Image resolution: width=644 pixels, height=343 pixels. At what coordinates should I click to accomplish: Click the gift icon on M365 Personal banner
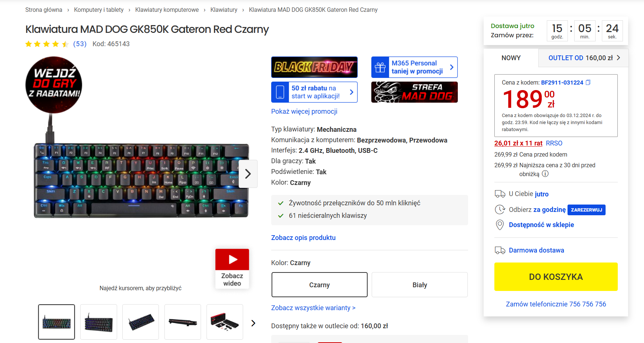click(380, 67)
